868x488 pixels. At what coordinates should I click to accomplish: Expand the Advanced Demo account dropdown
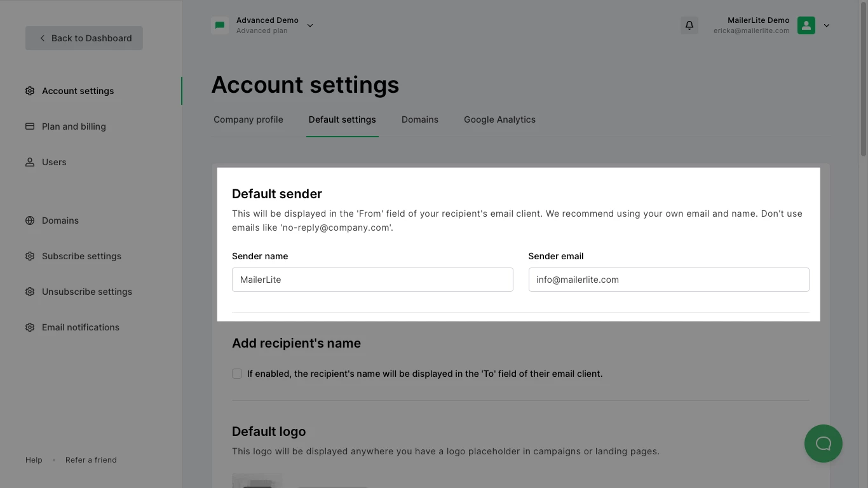[310, 25]
